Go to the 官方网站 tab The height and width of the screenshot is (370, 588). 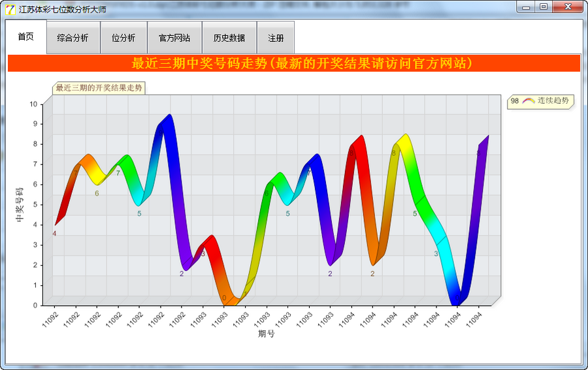(174, 38)
